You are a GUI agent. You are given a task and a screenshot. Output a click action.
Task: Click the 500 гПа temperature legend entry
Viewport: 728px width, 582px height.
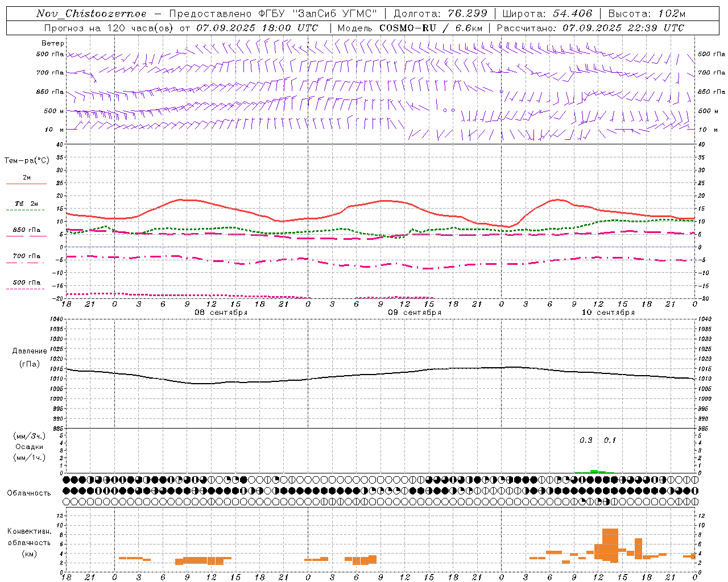click(27, 282)
